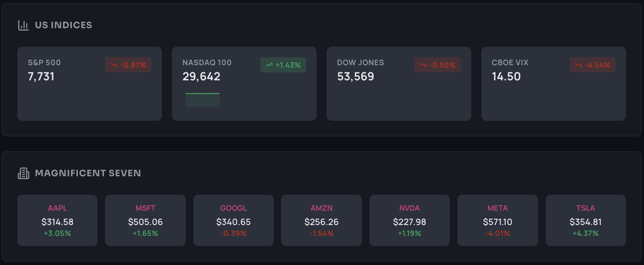This screenshot has width=644, height=265.
Task: Click the downward trend arrow in CBOE VIX badge
Action: click(579, 65)
